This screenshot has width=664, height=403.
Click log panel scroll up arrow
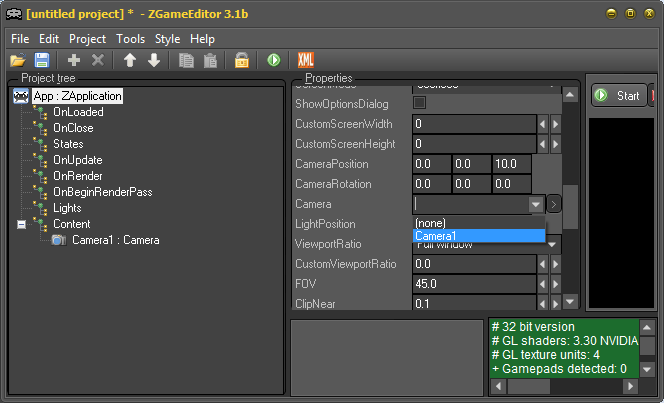click(647, 327)
